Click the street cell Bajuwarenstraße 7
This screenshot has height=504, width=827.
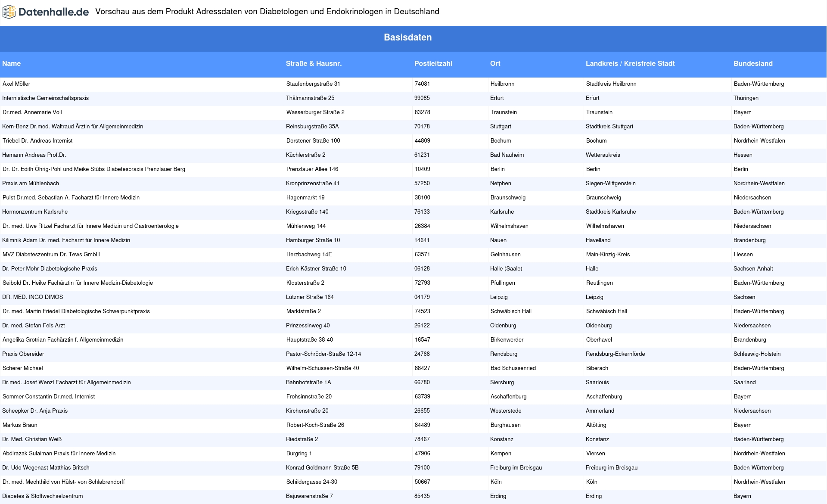click(309, 496)
